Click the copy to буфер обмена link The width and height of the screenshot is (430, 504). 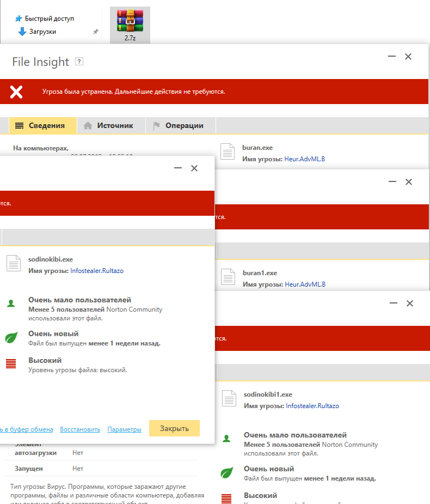(x=26, y=429)
